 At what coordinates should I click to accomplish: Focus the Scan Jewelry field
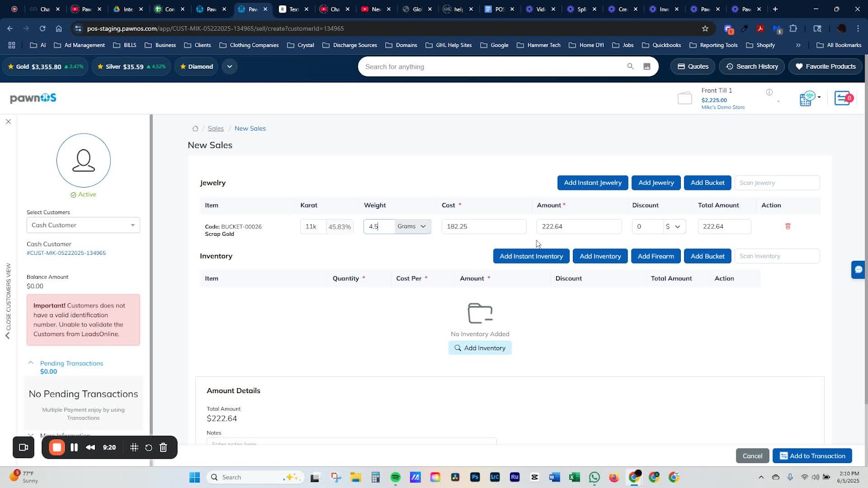(776, 183)
